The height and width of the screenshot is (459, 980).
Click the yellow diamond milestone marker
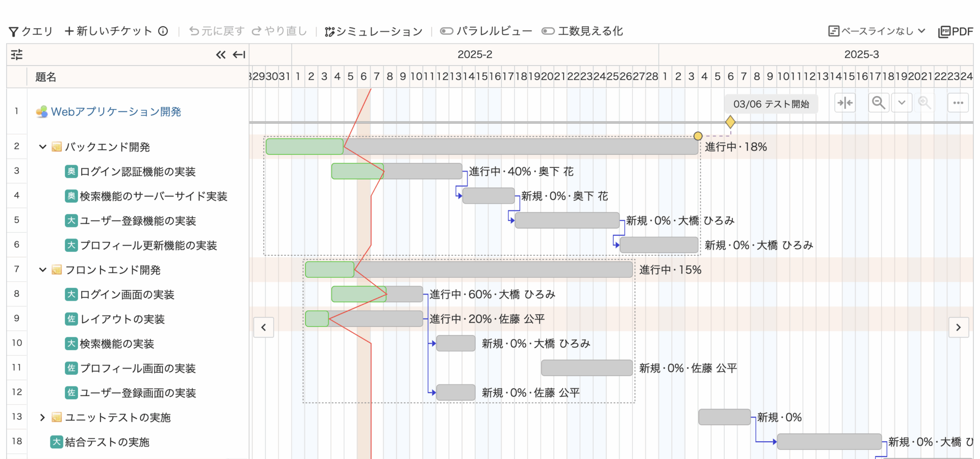(x=730, y=122)
